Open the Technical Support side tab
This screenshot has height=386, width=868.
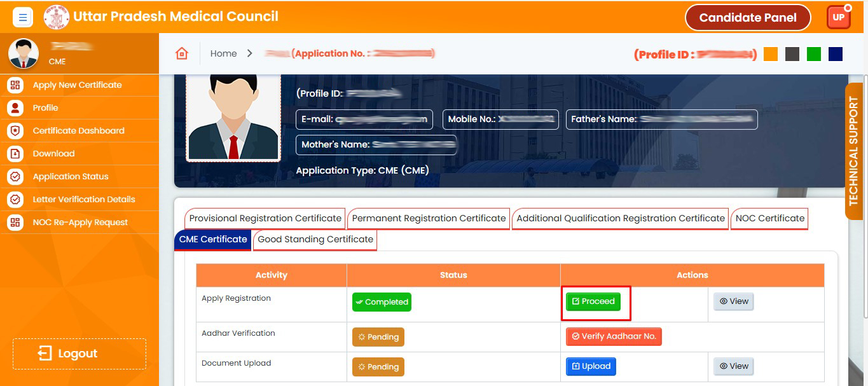click(853, 151)
